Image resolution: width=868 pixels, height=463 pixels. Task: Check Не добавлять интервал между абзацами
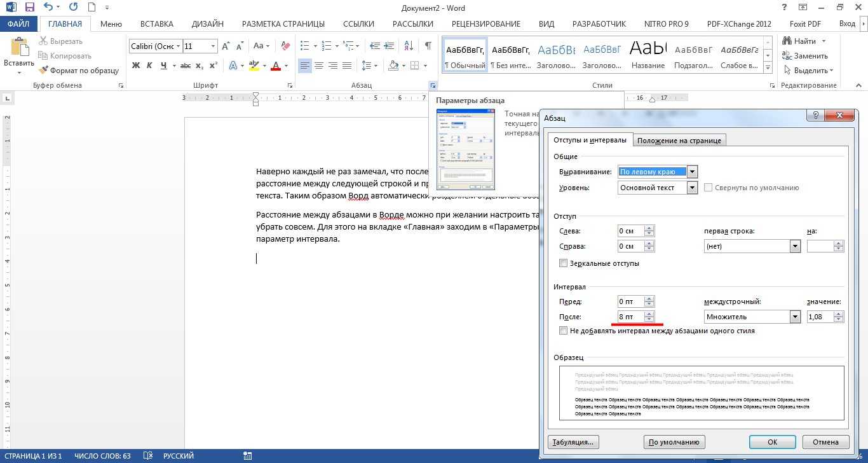563,331
